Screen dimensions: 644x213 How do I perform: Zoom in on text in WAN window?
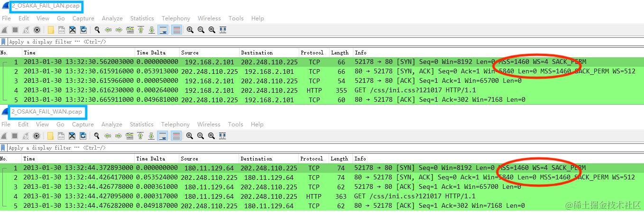pyautogui.click(x=190, y=136)
